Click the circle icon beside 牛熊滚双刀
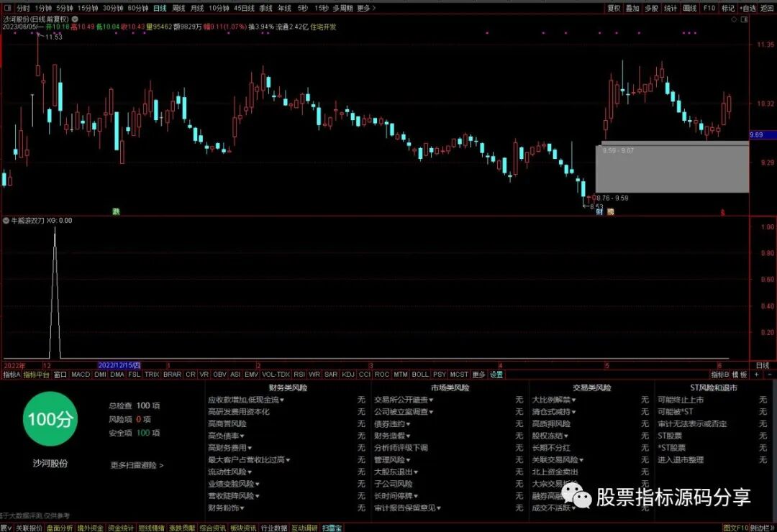 click(x=6, y=221)
